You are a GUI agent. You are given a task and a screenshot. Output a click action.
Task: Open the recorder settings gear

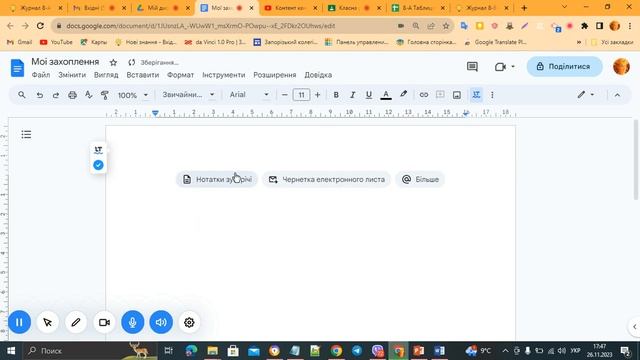click(x=189, y=322)
